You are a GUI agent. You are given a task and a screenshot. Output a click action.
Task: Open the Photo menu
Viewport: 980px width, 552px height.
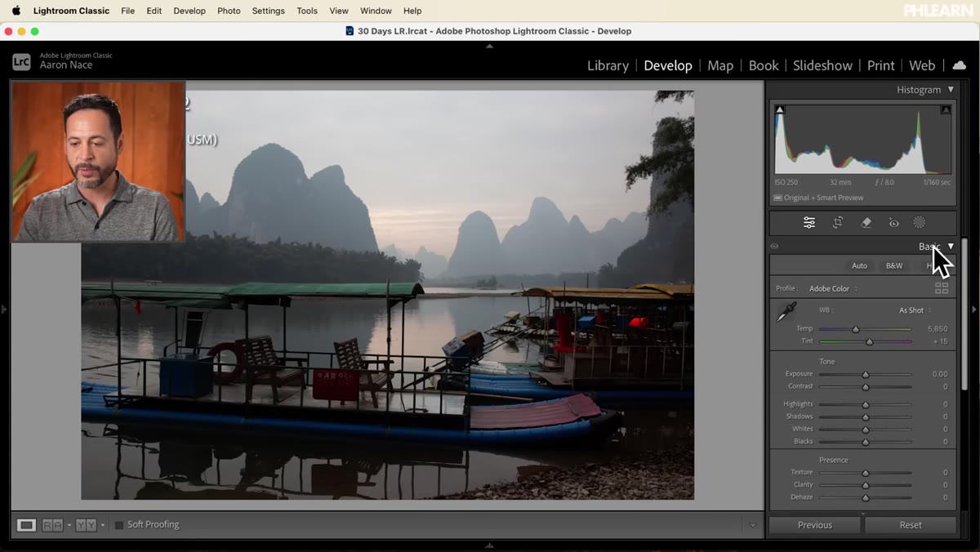tap(229, 11)
